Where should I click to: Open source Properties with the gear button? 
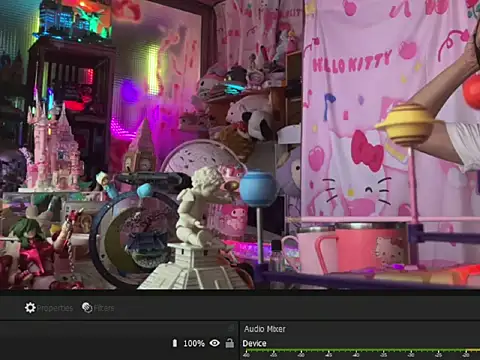click(49, 308)
